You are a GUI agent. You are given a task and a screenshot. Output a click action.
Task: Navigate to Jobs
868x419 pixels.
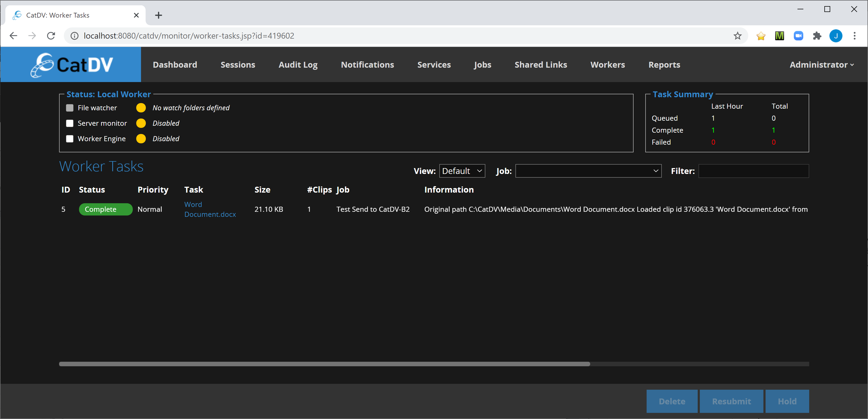pyautogui.click(x=482, y=65)
